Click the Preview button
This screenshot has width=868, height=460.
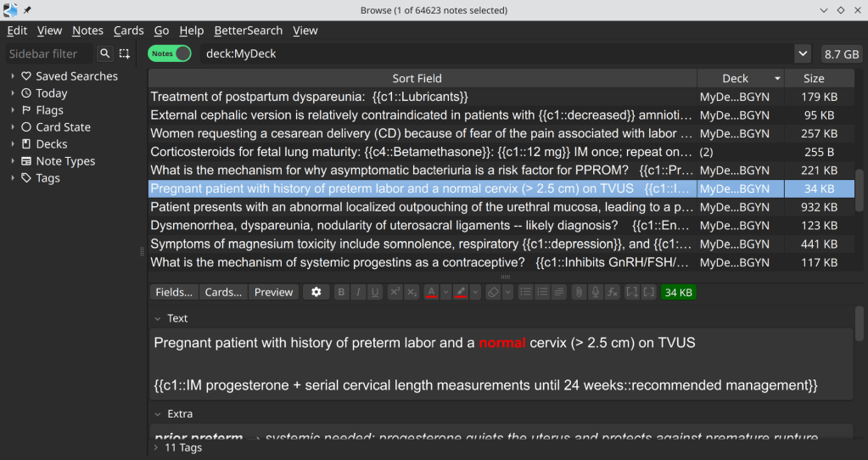click(x=273, y=292)
